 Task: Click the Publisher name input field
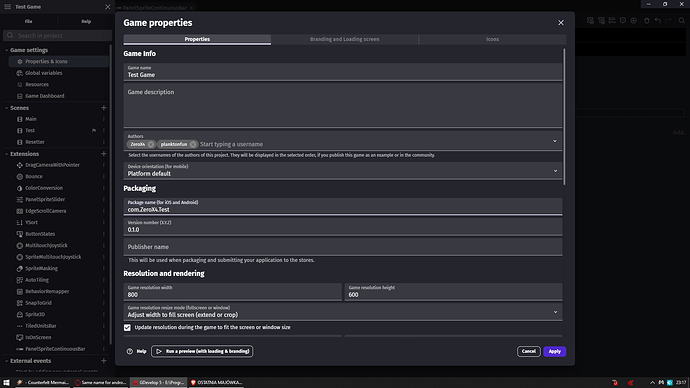(343, 247)
